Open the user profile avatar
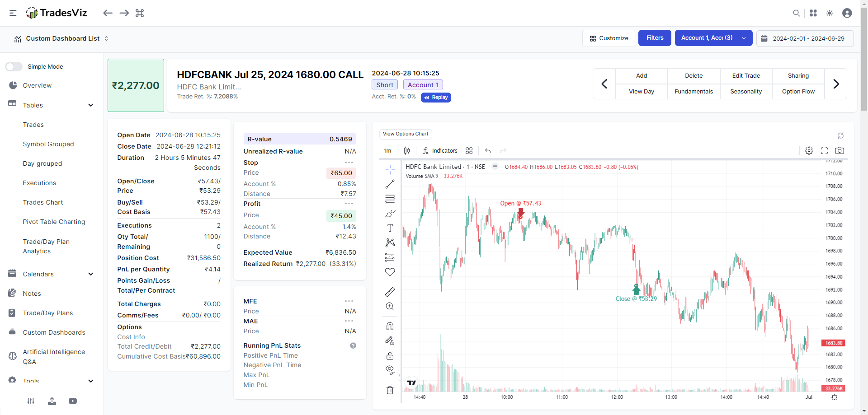 point(847,13)
